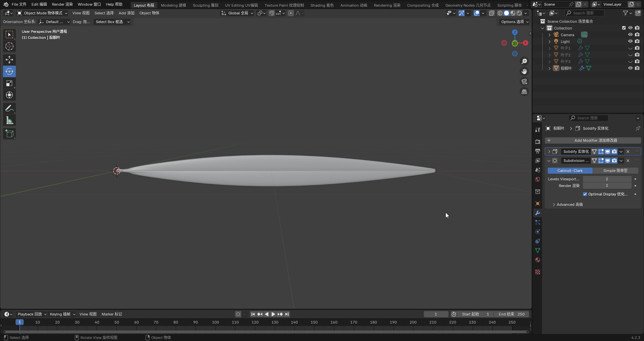
Task: Adjust the Levels Viewport value field
Action: pyautogui.click(x=607, y=179)
